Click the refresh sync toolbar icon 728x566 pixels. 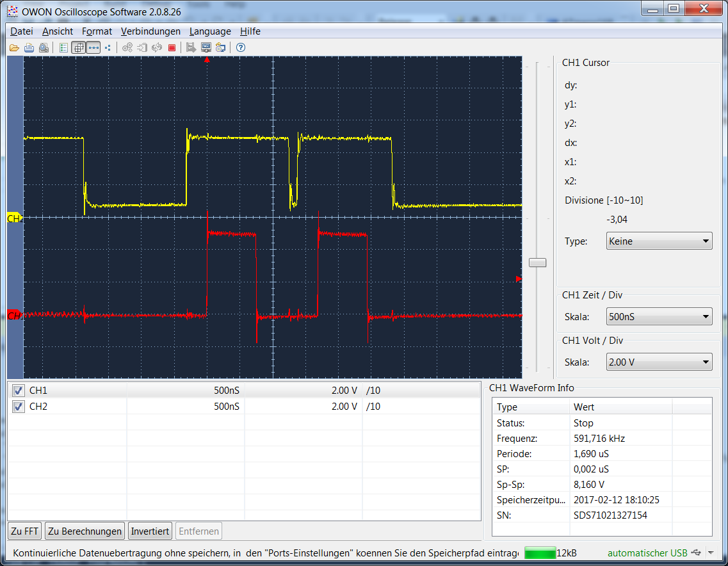(x=157, y=48)
